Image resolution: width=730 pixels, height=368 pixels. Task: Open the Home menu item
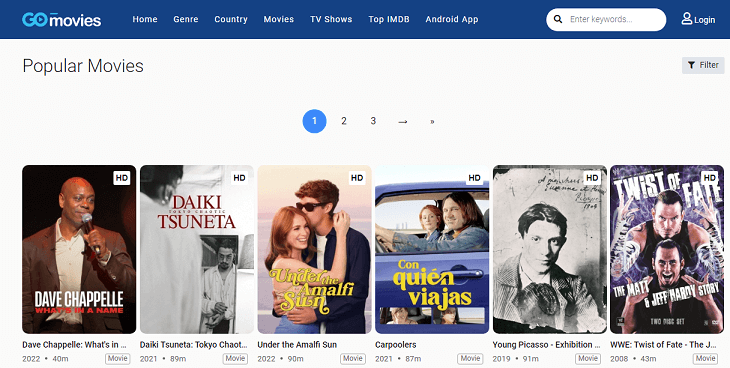[x=145, y=20]
